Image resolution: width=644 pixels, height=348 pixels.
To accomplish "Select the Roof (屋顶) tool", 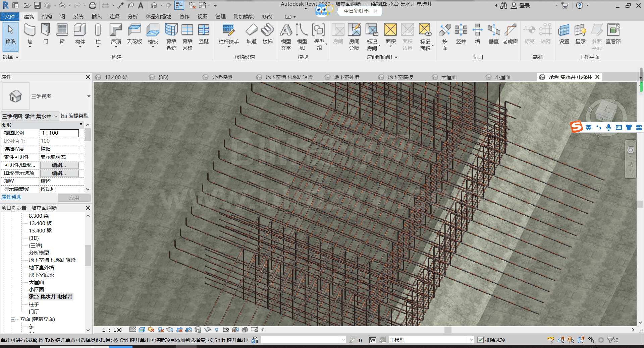I will [x=116, y=34].
